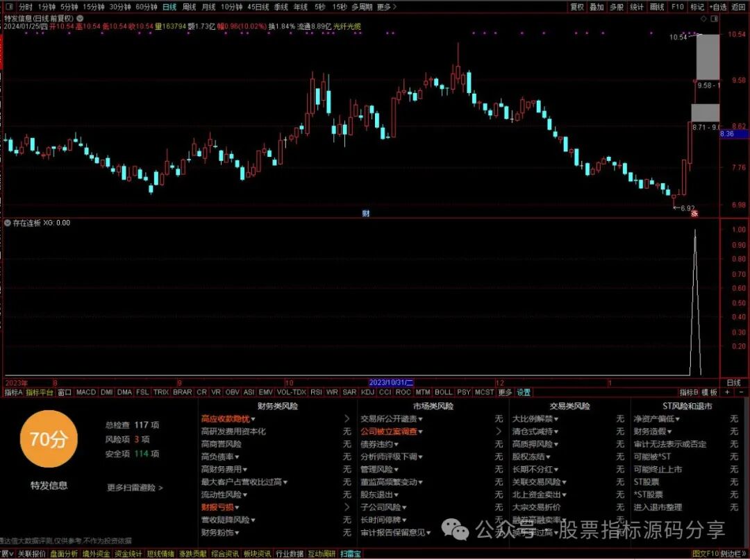Click the small diamond icon at chart top-right
Viewport: 750px width, 560px height.
[703, 19]
